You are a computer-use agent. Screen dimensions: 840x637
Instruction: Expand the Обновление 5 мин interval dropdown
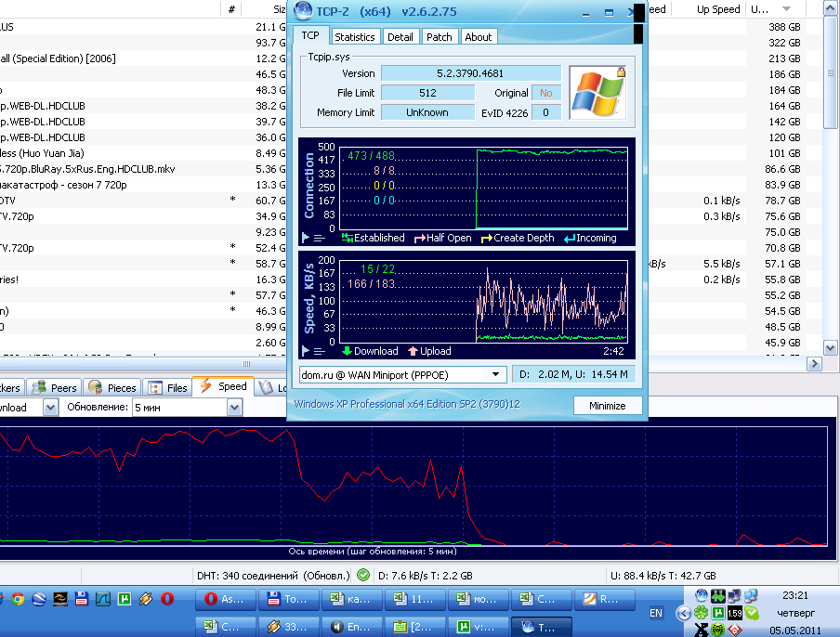tap(234, 408)
